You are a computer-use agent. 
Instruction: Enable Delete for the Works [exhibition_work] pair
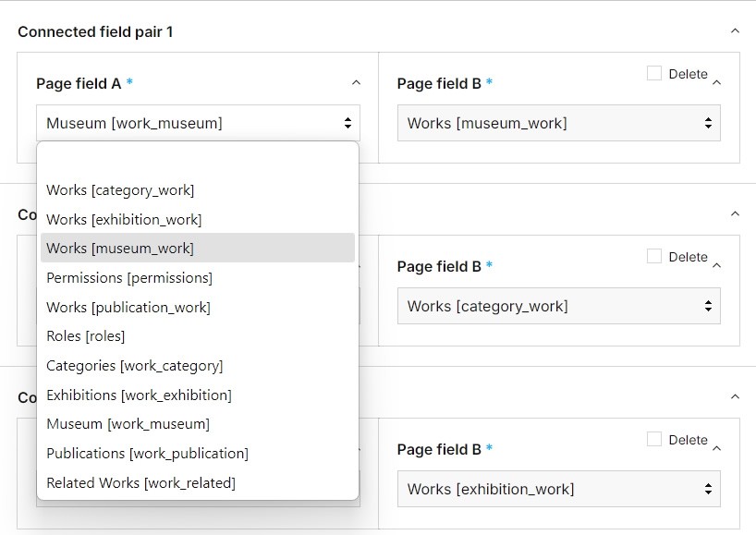coord(654,440)
